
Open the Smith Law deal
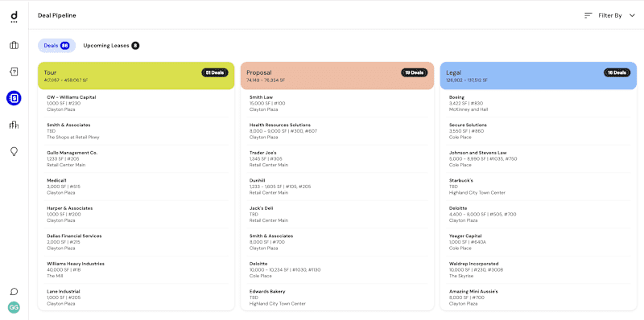(338, 104)
